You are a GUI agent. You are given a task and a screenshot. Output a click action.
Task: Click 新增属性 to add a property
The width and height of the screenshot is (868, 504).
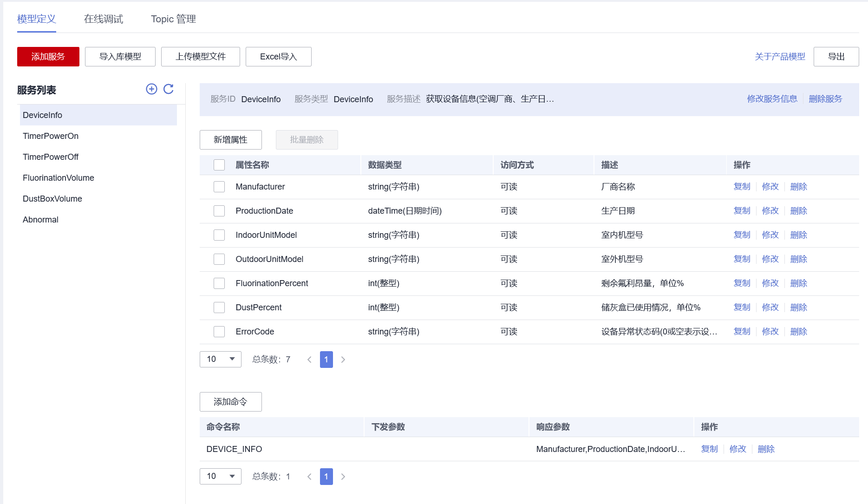[x=230, y=139]
